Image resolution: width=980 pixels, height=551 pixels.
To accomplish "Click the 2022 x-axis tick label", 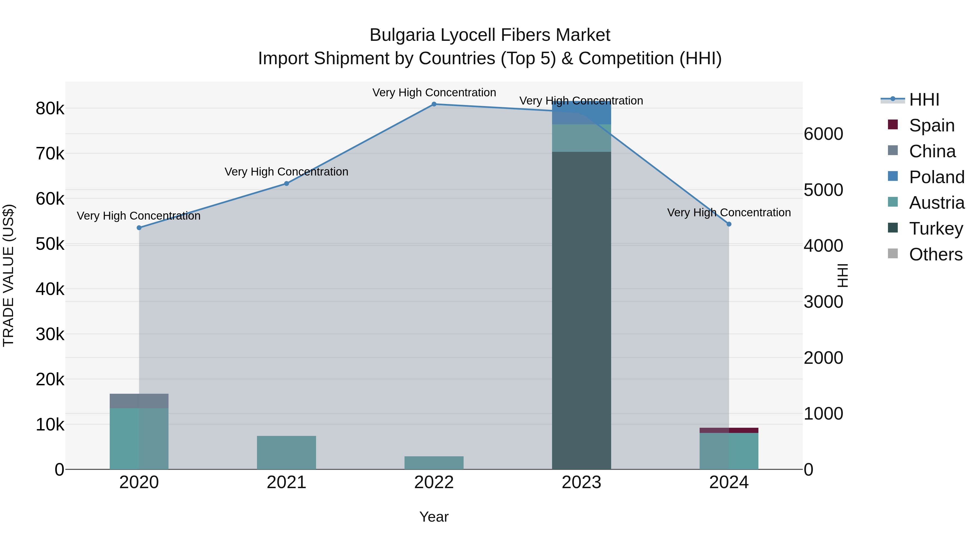I will (x=434, y=482).
